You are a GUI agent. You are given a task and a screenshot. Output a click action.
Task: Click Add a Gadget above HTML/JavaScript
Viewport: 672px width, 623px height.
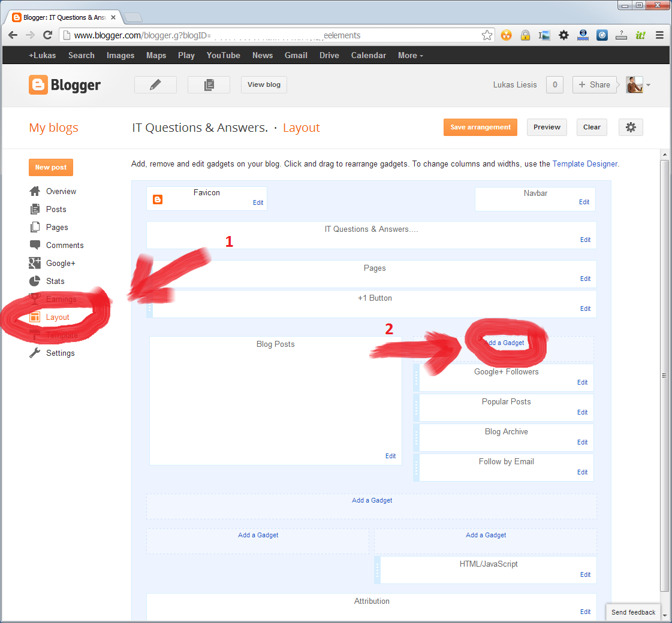pyautogui.click(x=486, y=535)
